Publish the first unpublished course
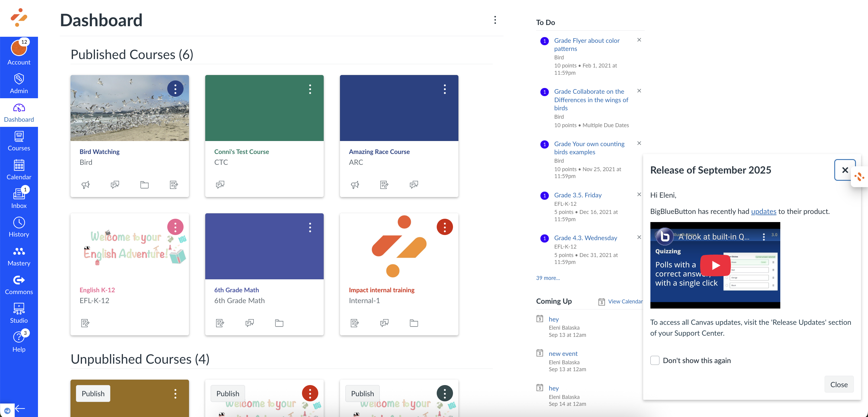868x417 pixels. click(93, 393)
